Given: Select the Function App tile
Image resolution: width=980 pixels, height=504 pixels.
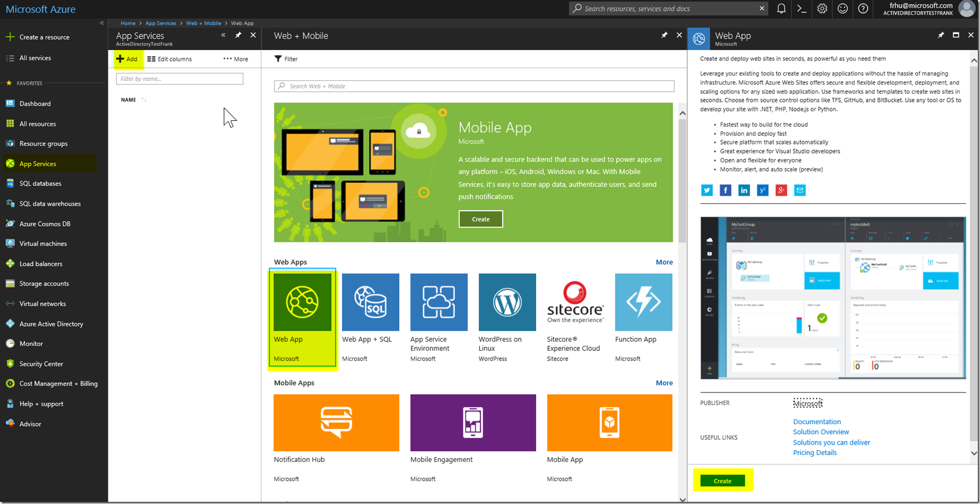Looking at the screenshot, I should [x=643, y=318].
